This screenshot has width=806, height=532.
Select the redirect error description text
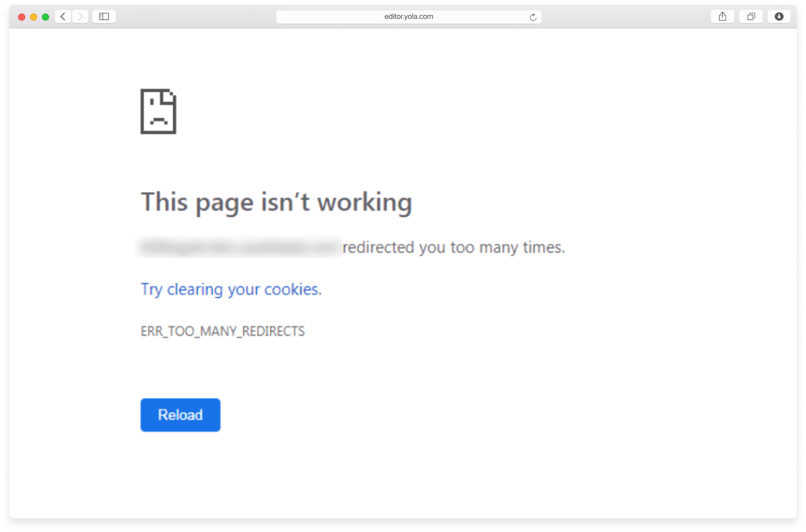click(x=453, y=247)
